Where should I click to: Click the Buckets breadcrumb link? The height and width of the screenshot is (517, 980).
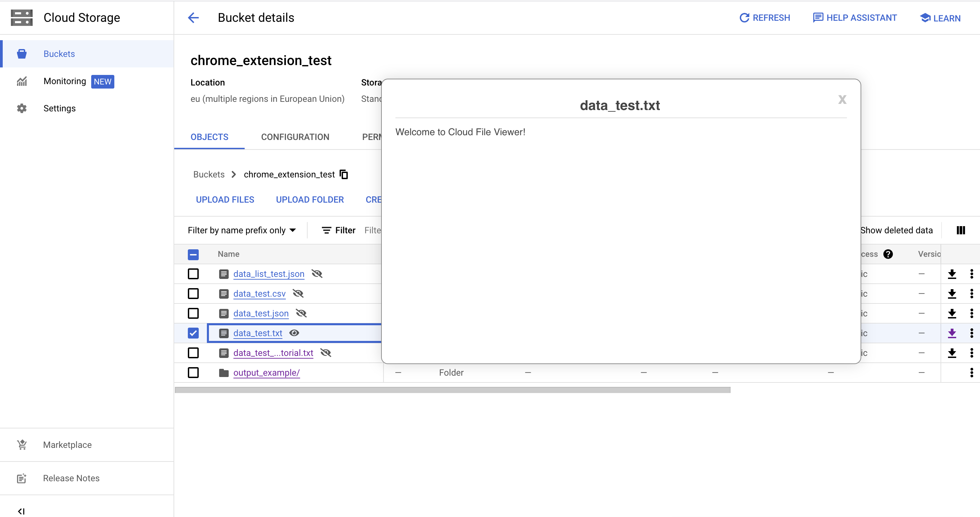pyautogui.click(x=209, y=174)
